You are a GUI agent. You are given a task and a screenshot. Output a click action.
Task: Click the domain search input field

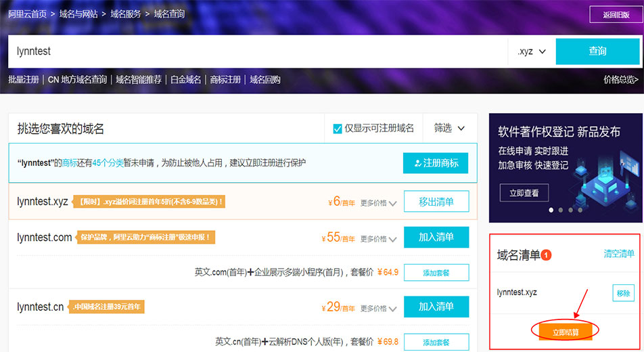[x=257, y=51]
